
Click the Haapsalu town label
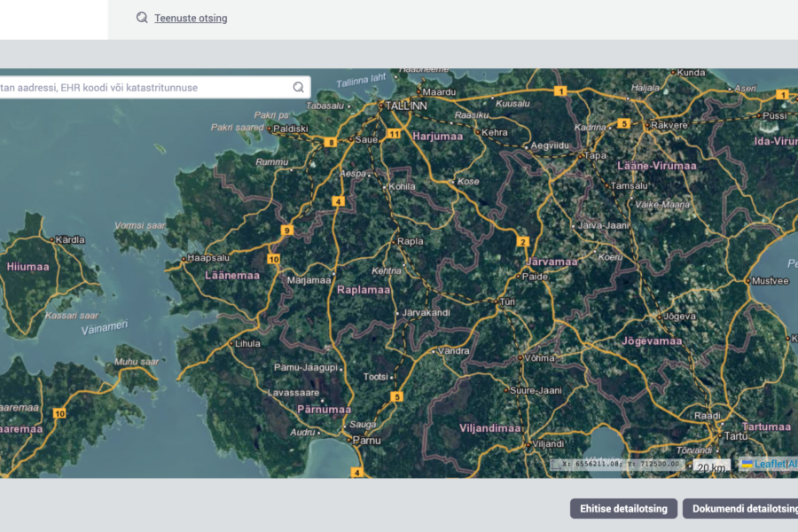point(208,258)
